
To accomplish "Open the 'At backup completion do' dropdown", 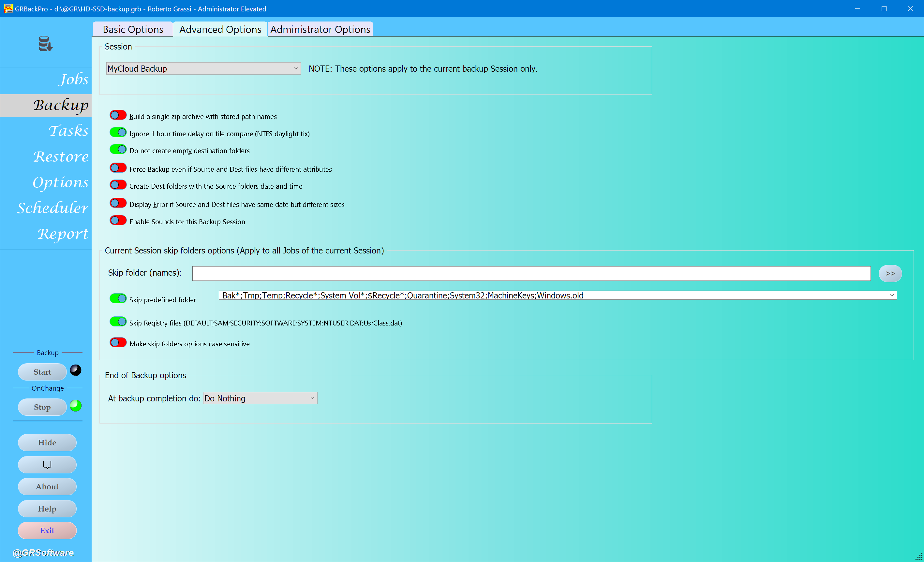I will 260,398.
